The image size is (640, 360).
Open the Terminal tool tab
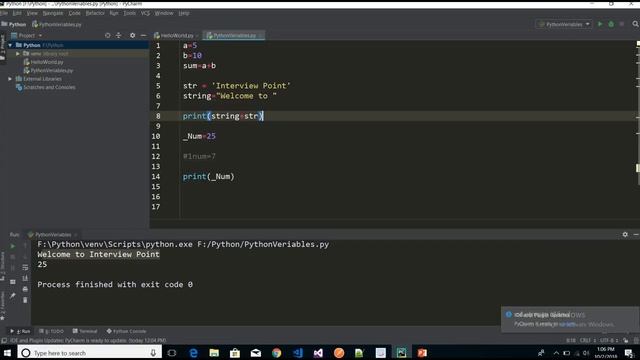click(x=85, y=331)
